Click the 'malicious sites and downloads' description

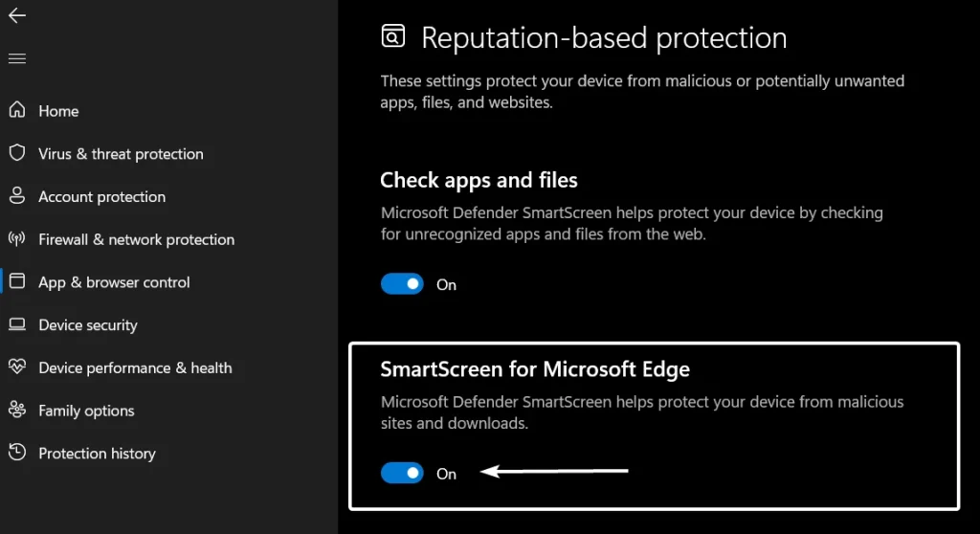(642, 412)
